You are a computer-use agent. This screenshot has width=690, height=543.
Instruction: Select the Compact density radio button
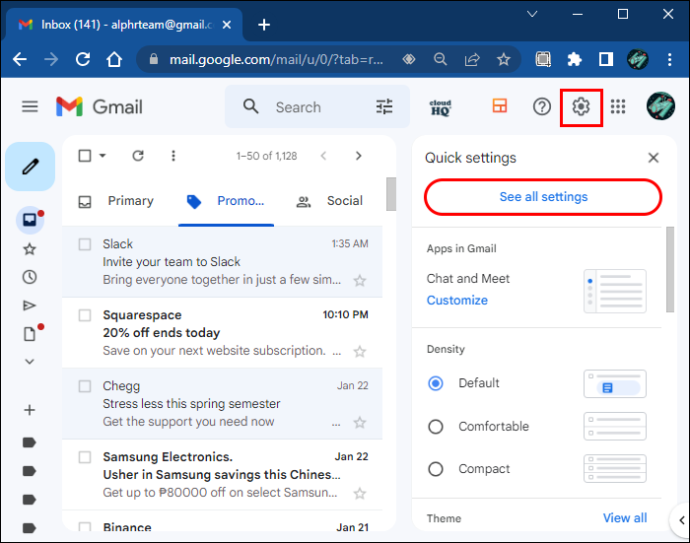click(x=436, y=469)
